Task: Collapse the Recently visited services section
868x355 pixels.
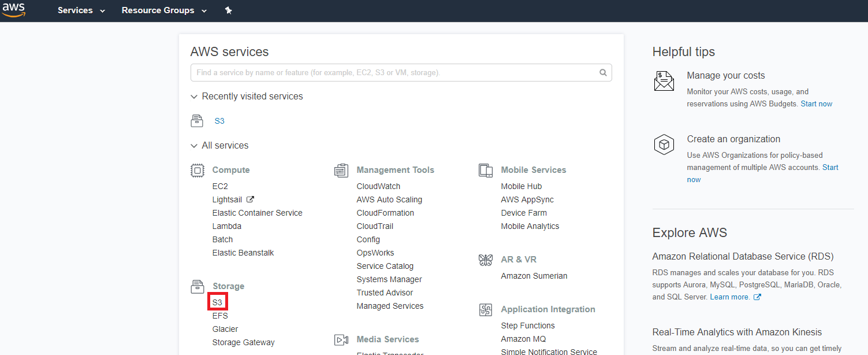Action: pyautogui.click(x=194, y=96)
